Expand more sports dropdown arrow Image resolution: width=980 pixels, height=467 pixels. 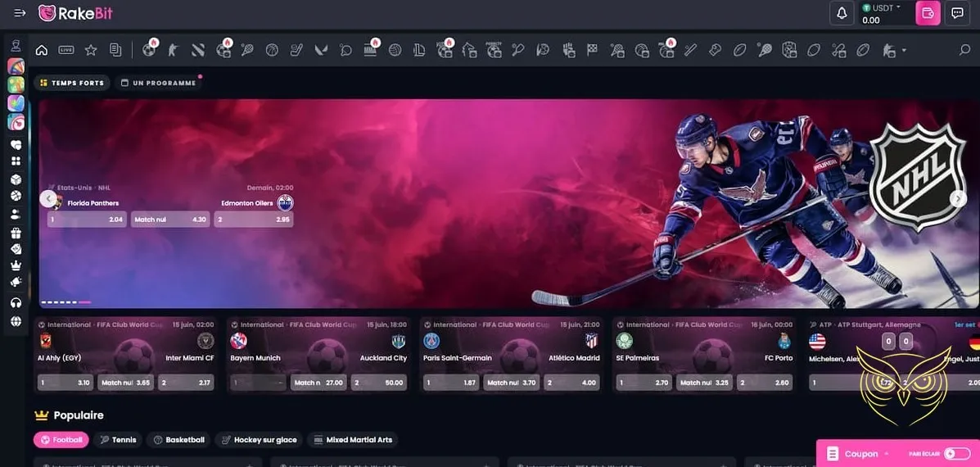[904, 51]
